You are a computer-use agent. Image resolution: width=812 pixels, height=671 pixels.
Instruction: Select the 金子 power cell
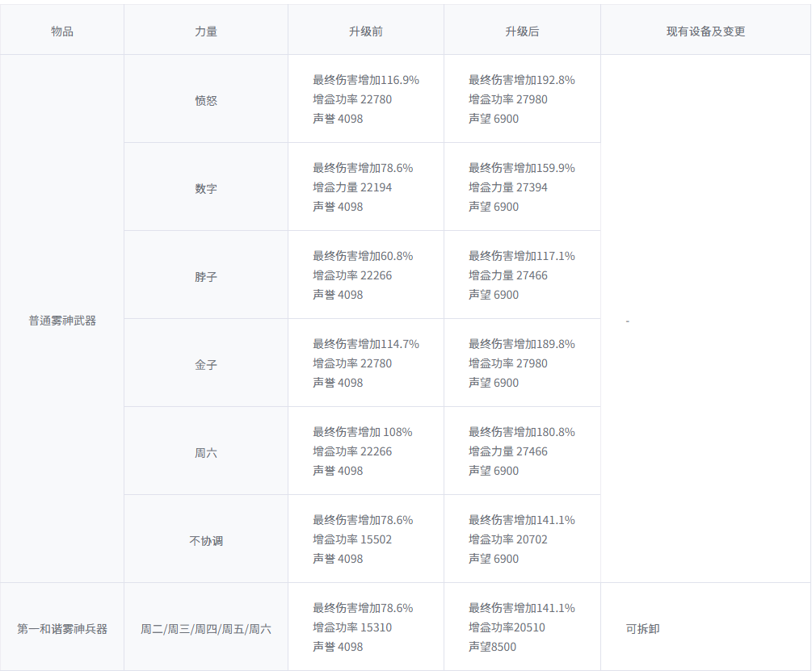(x=205, y=363)
